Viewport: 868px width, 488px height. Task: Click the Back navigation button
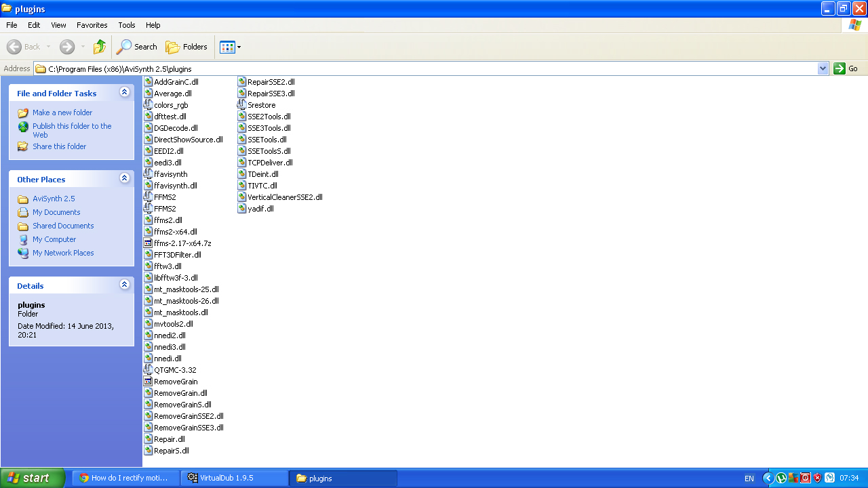pos(24,47)
